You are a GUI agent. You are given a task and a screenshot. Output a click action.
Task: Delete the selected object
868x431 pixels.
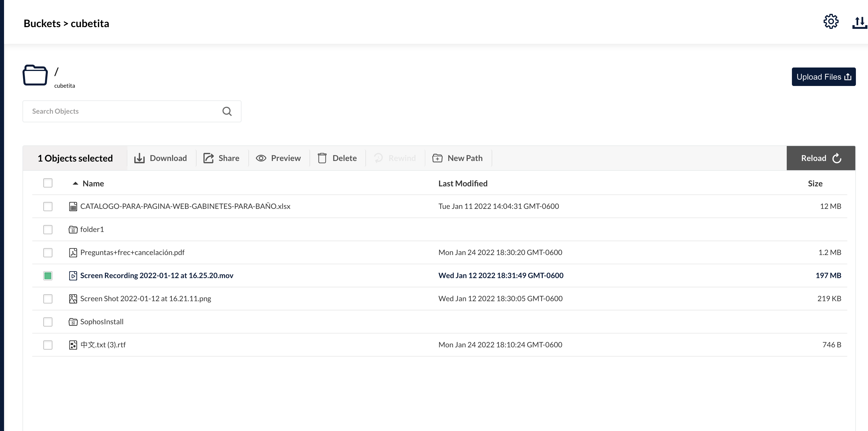tap(337, 158)
